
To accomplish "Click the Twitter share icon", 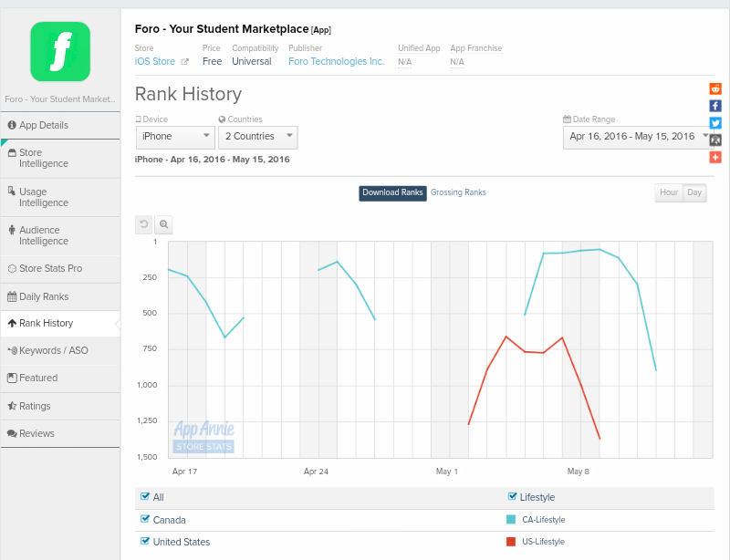I will tap(715, 123).
